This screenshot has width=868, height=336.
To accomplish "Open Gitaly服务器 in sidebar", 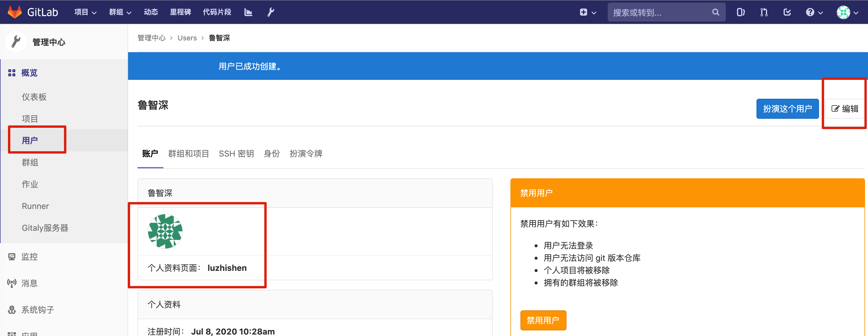I will pos(45,228).
